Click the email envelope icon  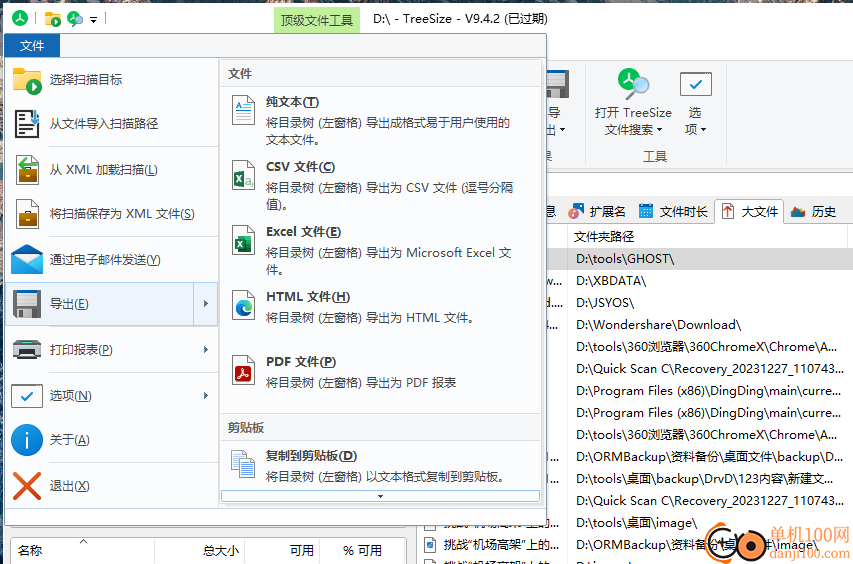click(27, 259)
